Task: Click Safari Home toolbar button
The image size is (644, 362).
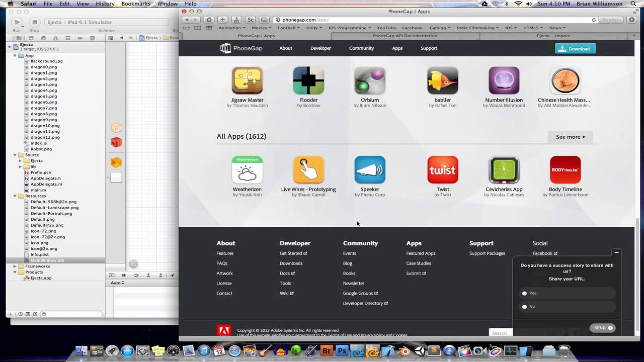Action: pyautogui.click(x=209, y=20)
